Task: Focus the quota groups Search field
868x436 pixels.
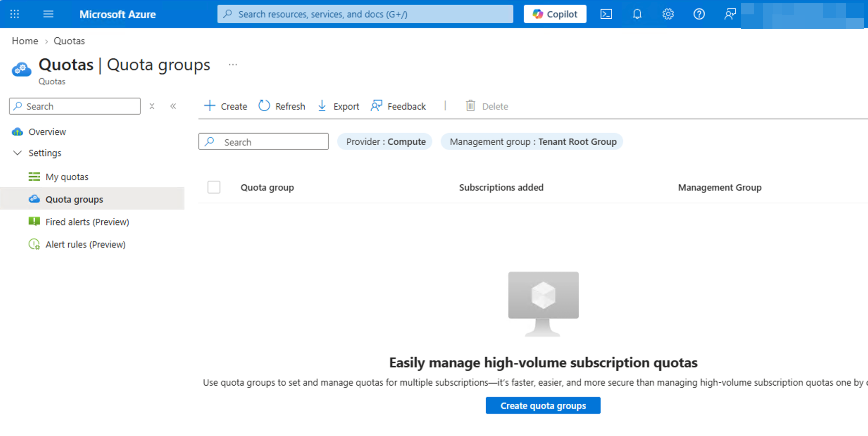Action: 263,142
